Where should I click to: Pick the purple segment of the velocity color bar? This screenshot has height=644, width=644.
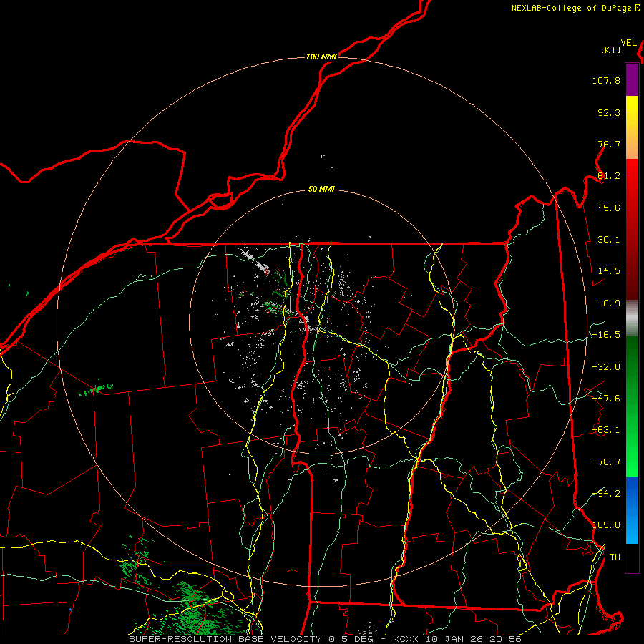632,79
